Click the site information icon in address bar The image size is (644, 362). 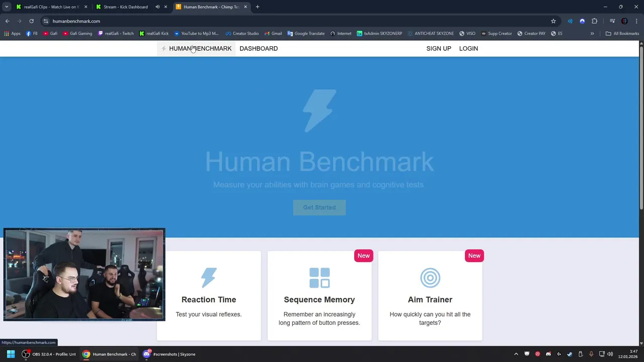[x=46, y=21]
